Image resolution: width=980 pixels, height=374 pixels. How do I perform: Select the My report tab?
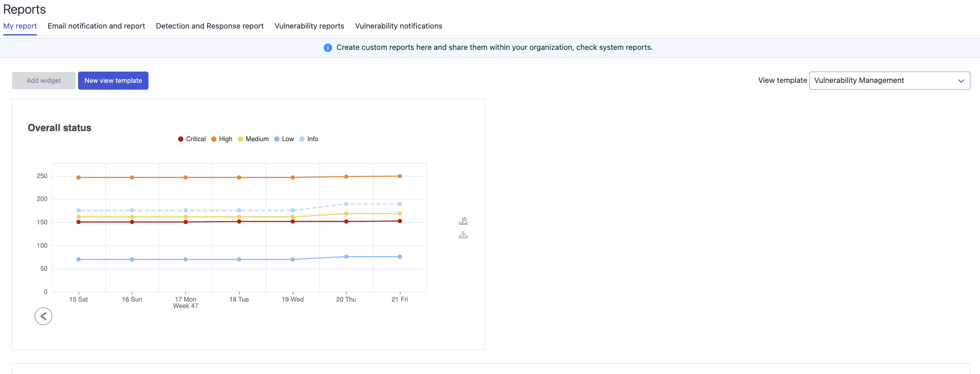(20, 26)
